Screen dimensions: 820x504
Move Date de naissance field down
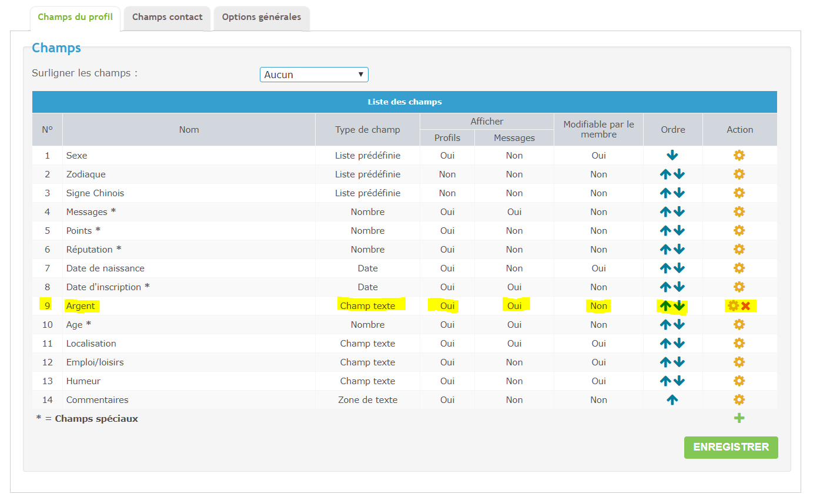(680, 268)
